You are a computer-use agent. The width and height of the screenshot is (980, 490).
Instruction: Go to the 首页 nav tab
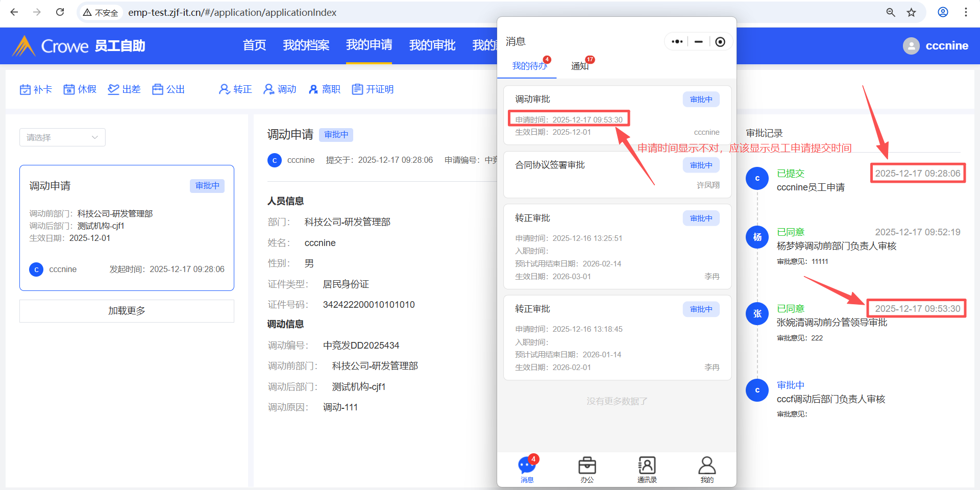pyautogui.click(x=255, y=45)
